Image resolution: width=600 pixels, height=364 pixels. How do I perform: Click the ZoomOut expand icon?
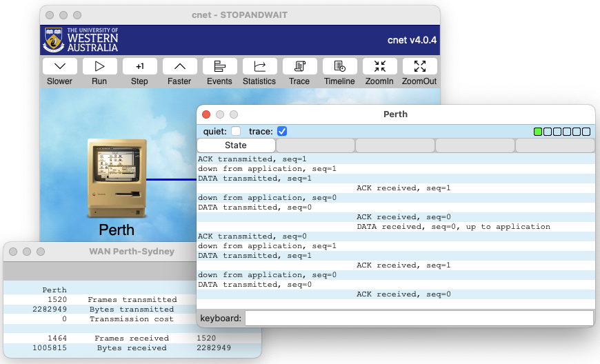pos(420,66)
